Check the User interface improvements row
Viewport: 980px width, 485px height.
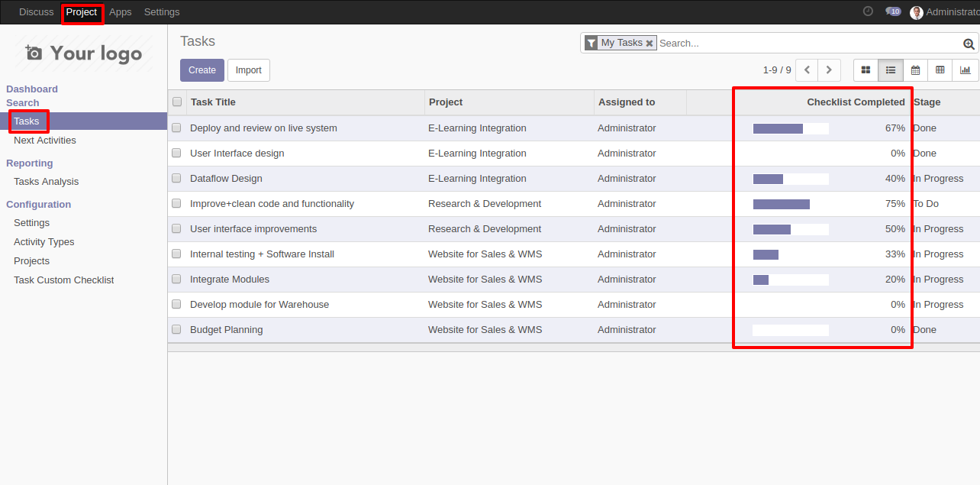click(176, 229)
